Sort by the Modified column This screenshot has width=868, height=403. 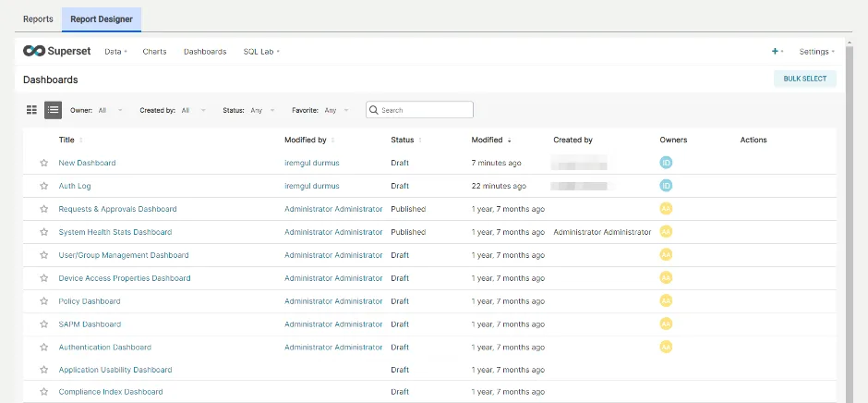tap(491, 140)
